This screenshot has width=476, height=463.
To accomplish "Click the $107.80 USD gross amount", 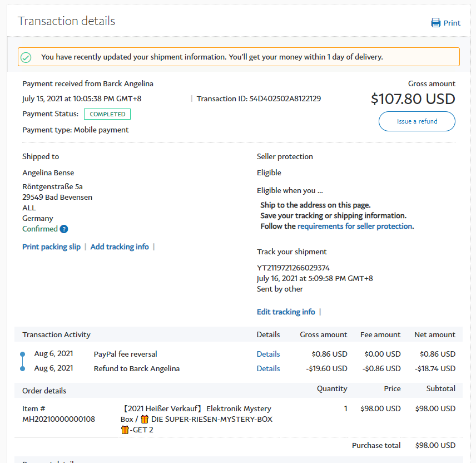I will click(413, 99).
